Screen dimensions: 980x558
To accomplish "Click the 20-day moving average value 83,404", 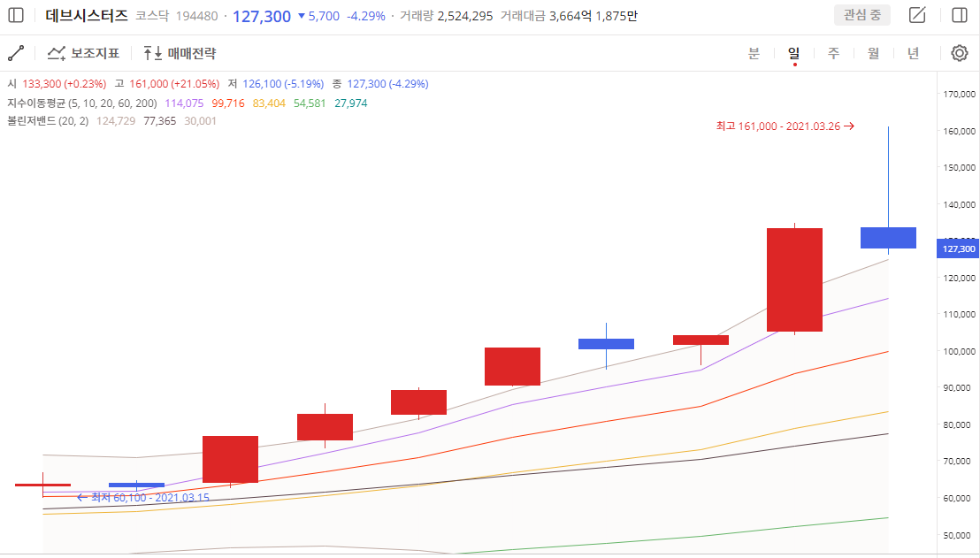I will point(269,103).
